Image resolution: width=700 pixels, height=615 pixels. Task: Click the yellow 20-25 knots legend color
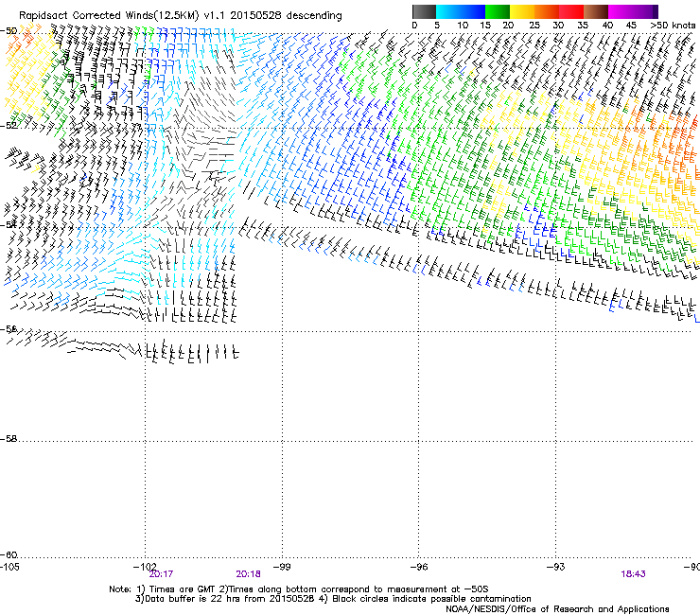tap(522, 11)
